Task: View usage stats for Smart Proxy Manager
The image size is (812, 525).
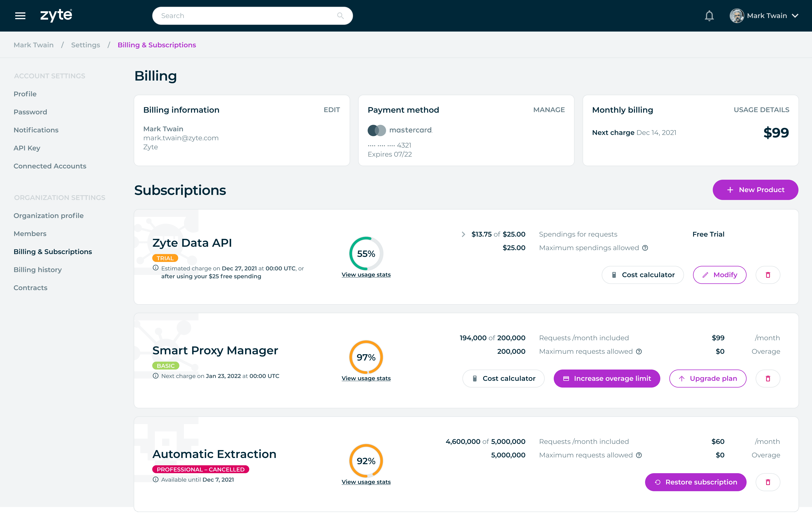Action: click(x=366, y=378)
